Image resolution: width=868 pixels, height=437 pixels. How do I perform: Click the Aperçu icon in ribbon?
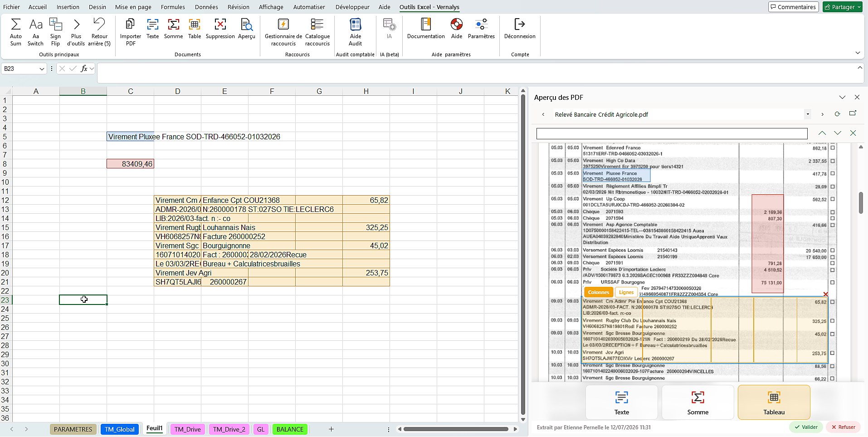click(x=247, y=25)
